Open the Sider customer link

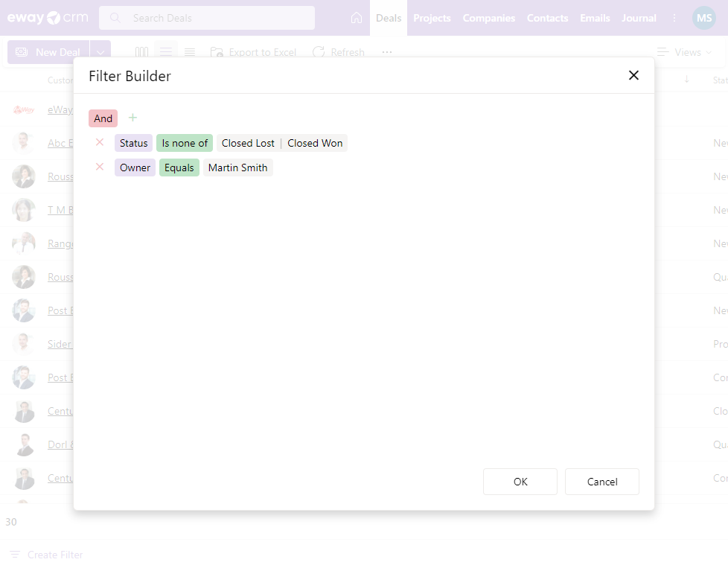click(x=60, y=344)
